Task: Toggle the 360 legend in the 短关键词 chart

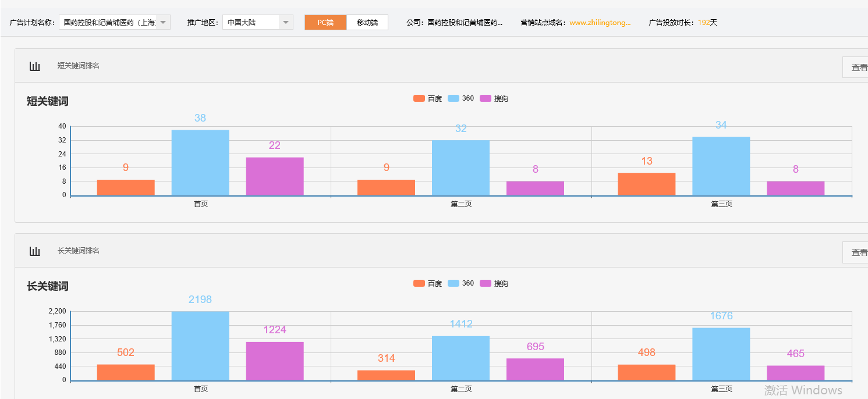Action: click(461, 98)
